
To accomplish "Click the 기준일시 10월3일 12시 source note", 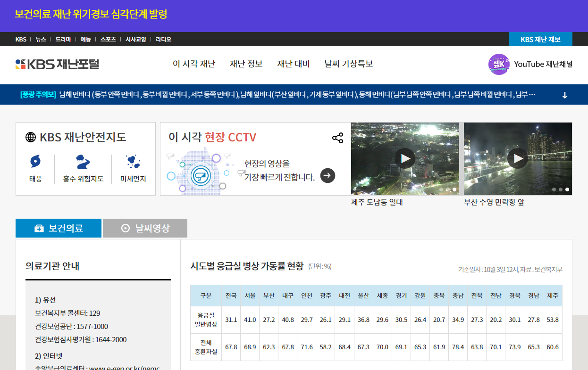I will click(510, 270).
